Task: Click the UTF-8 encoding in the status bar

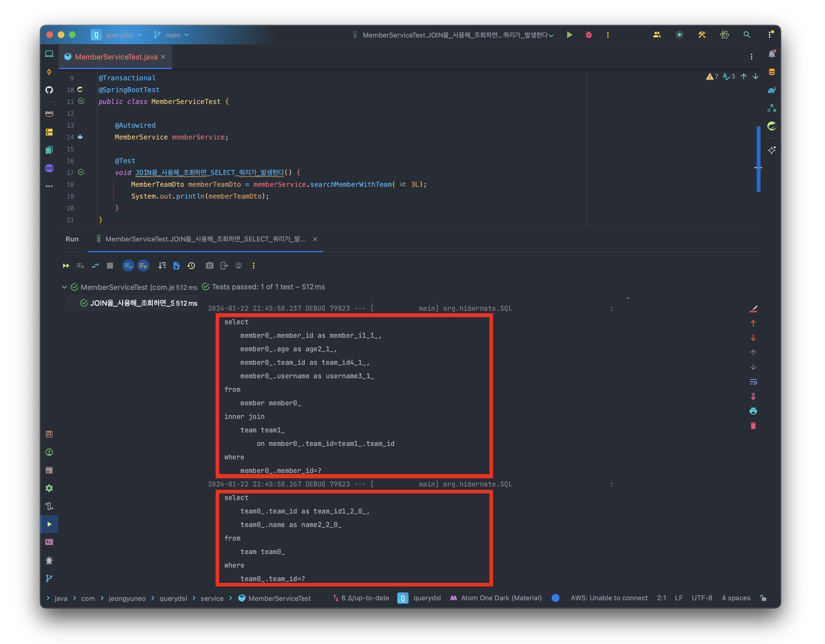Action: click(x=701, y=598)
